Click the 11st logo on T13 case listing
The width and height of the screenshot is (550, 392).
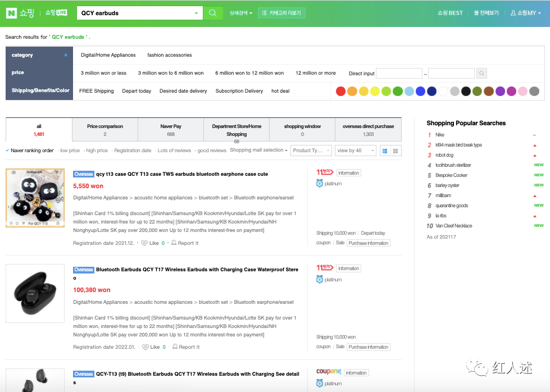click(x=325, y=172)
